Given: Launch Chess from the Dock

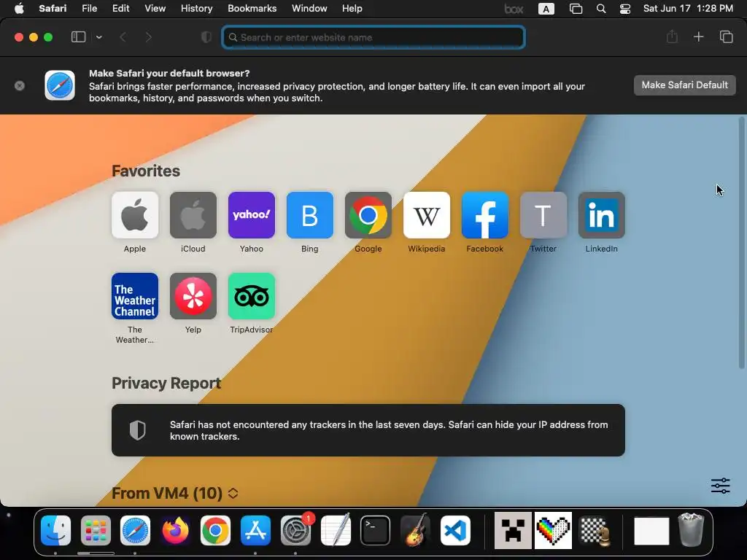Looking at the screenshot, I should (x=595, y=530).
